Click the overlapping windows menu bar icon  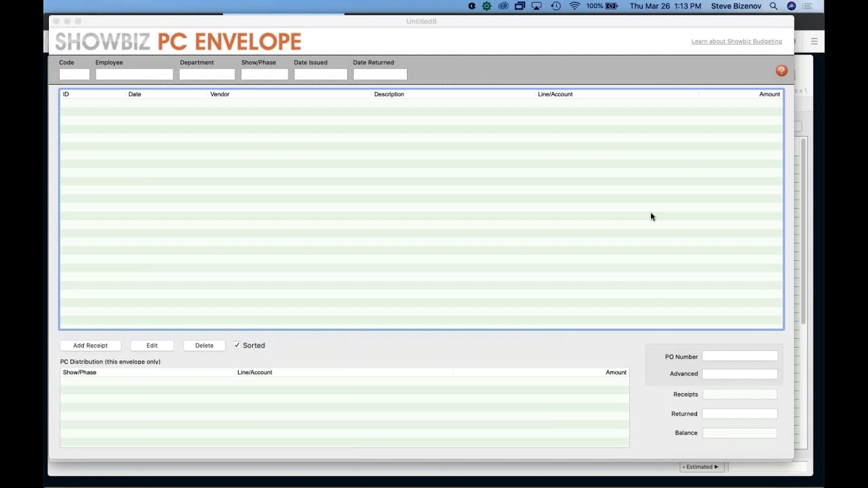[519, 6]
